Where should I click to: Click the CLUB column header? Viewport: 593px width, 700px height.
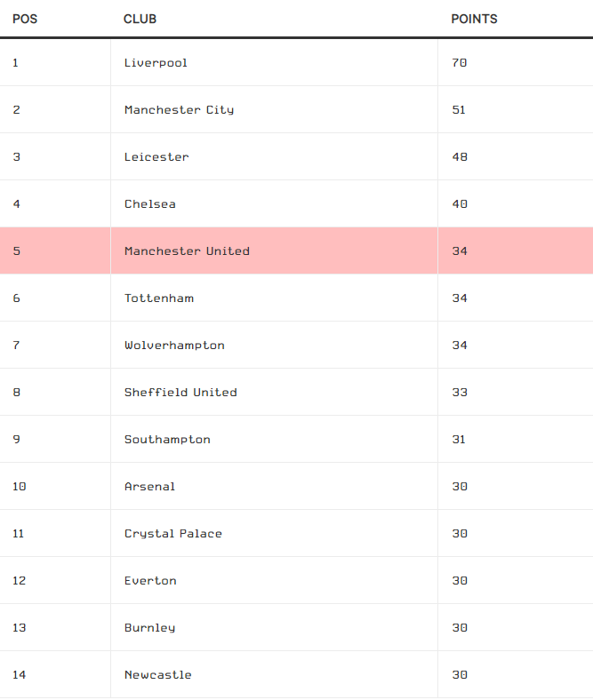click(140, 19)
